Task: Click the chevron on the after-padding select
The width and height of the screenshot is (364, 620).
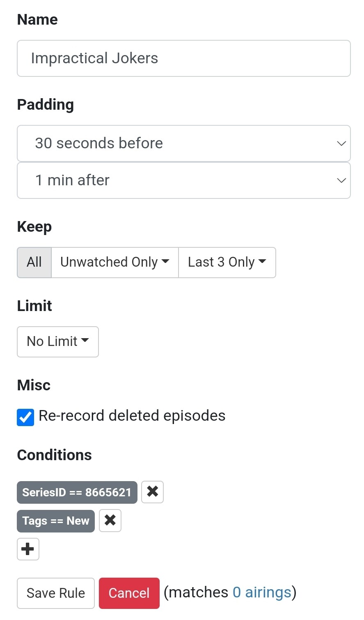Action: coord(341,180)
